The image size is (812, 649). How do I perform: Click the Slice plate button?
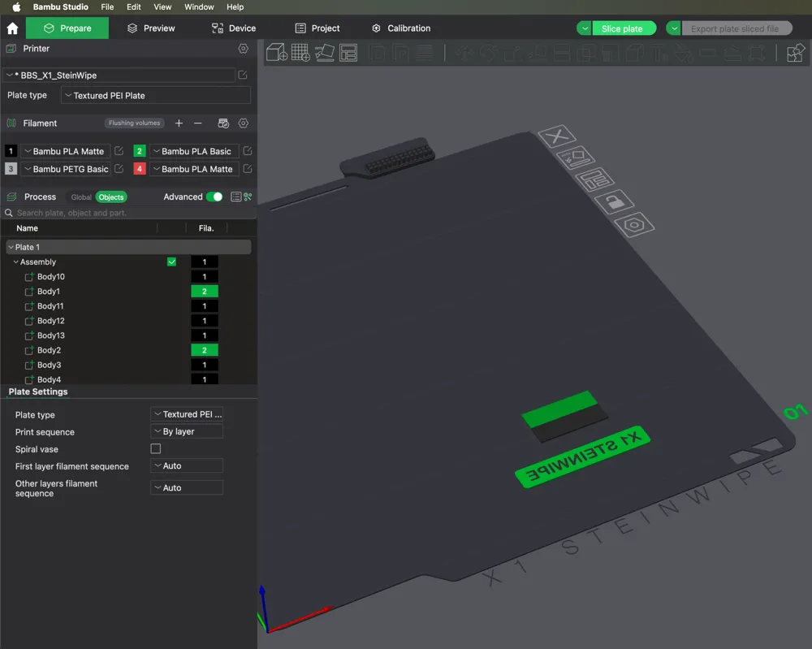[x=622, y=28]
